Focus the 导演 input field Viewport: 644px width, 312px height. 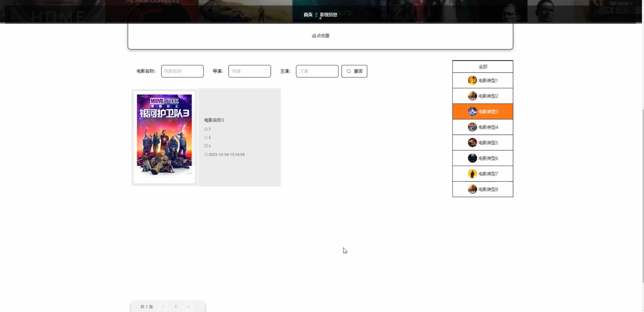(249, 71)
